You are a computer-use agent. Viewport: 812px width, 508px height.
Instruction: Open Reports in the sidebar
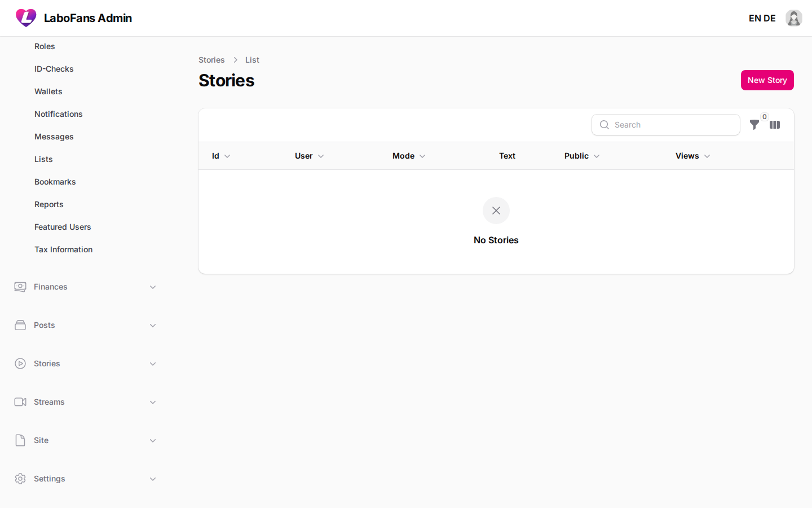(49, 204)
